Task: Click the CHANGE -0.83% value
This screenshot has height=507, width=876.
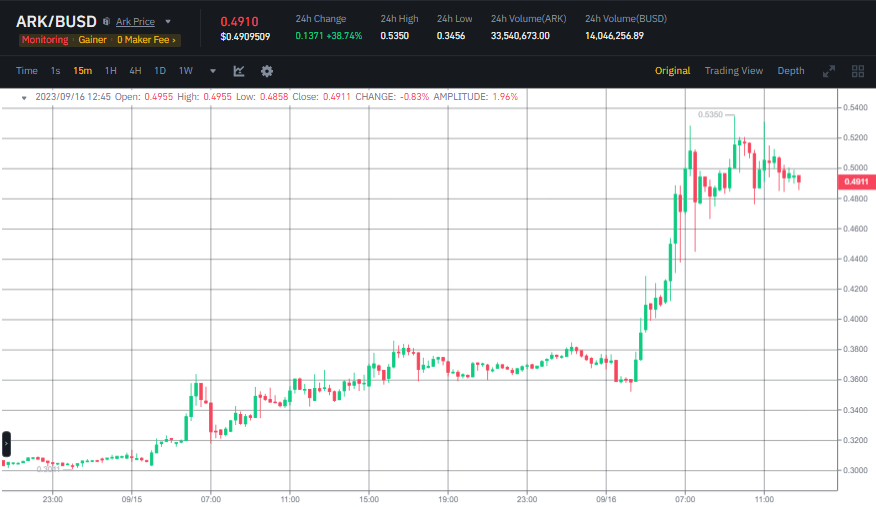Action: pos(415,97)
